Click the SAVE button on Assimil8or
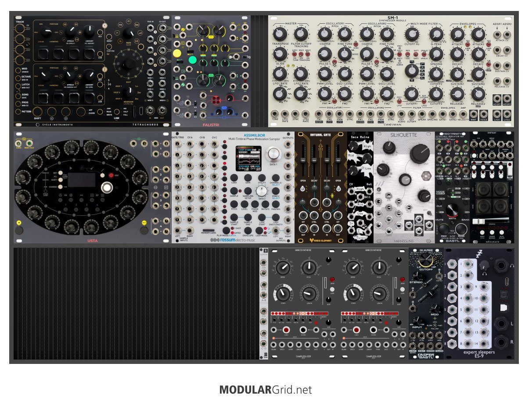Image resolution: width=532 pixels, height=399 pixels. [x=248, y=178]
